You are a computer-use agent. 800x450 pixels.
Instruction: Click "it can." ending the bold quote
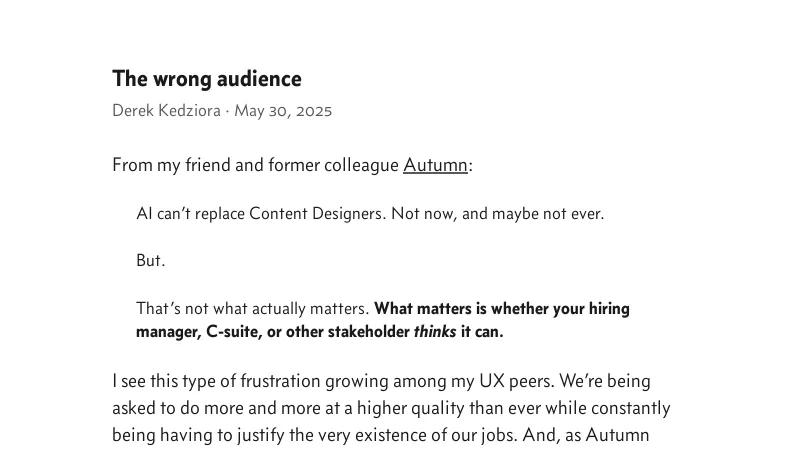pos(482,332)
